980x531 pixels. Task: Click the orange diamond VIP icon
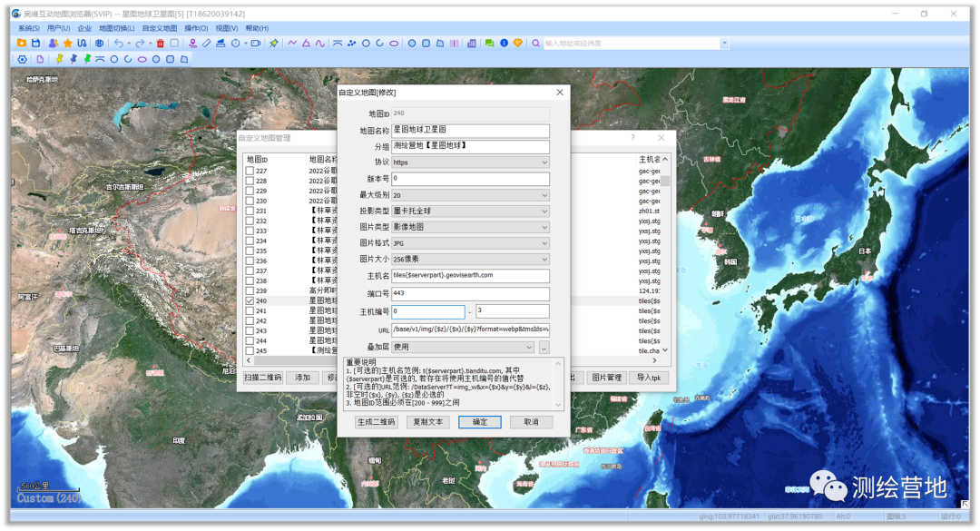(x=517, y=44)
